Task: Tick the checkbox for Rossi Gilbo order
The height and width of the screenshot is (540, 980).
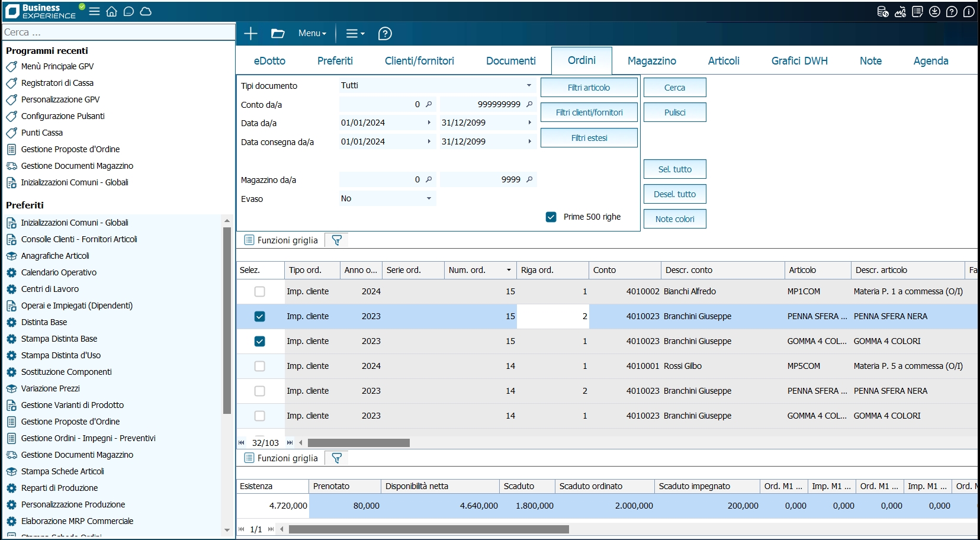Action: (259, 366)
